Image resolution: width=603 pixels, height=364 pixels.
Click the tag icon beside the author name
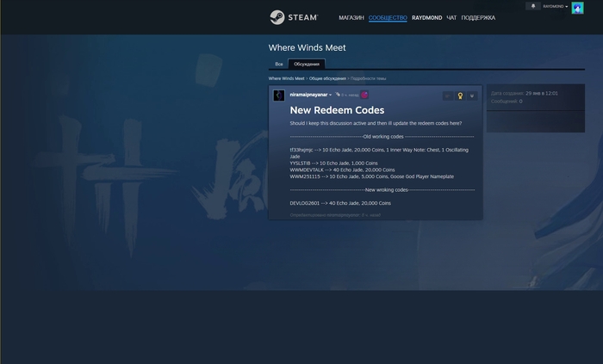click(338, 95)
